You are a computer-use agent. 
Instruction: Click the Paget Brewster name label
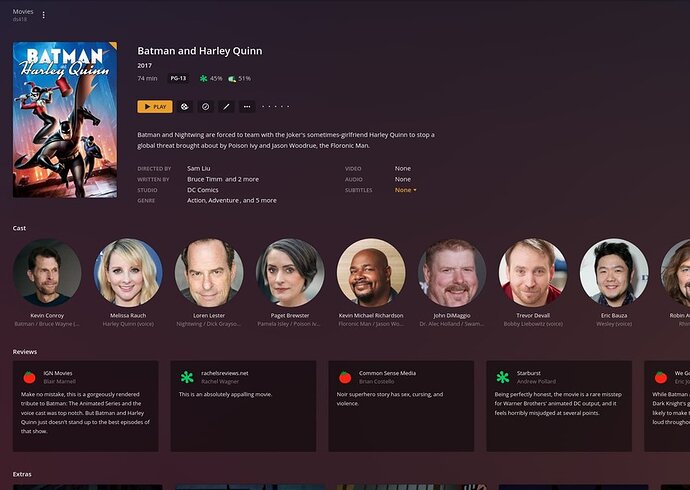tap(290, 315)
